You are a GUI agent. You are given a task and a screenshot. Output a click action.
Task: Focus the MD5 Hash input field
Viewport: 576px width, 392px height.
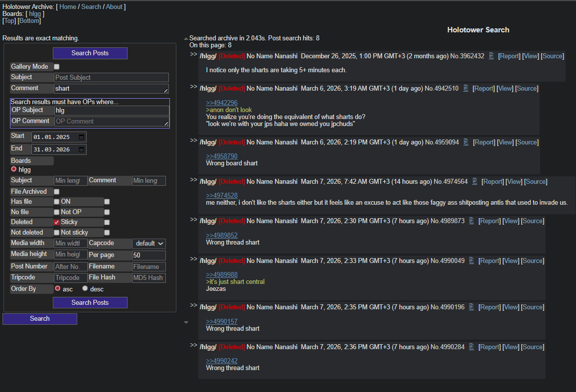click(x=149, y=278)
